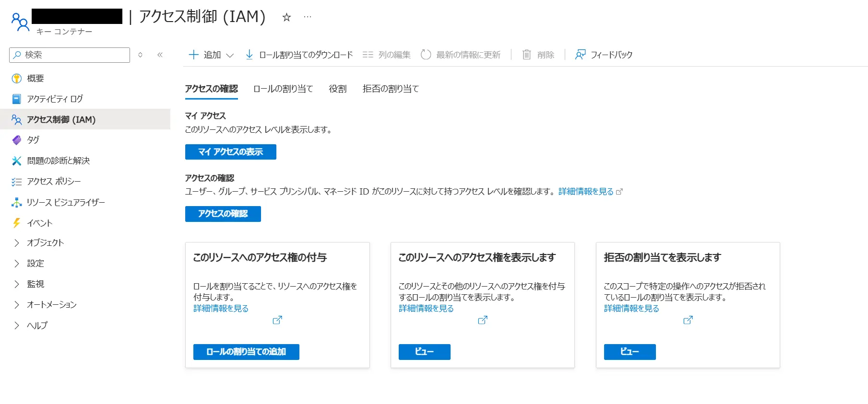Click the 最新の情報に更新 refresh icon
868x404 pixels.
pyautogui.click(x=426, y=55)
